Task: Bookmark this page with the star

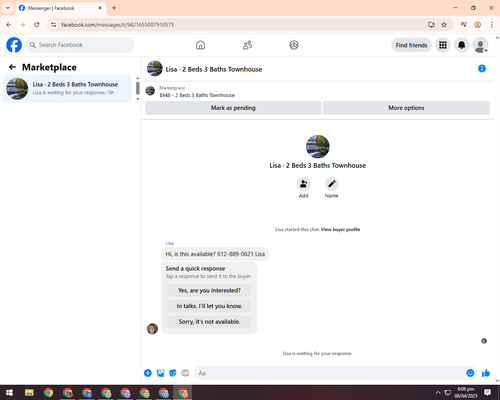Action: pos(444,25)
